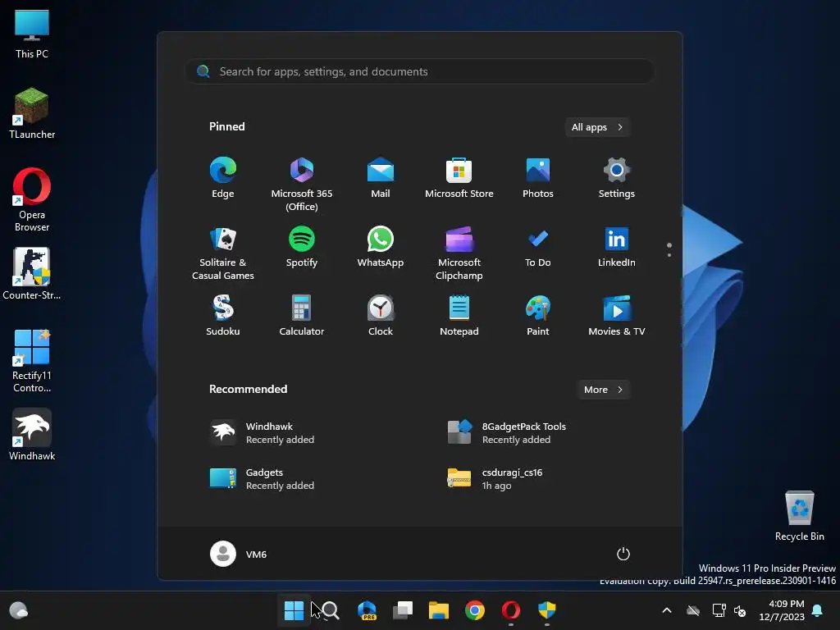Expand the All apps list
Screen dimensions: 840x630
pos(597,127)
